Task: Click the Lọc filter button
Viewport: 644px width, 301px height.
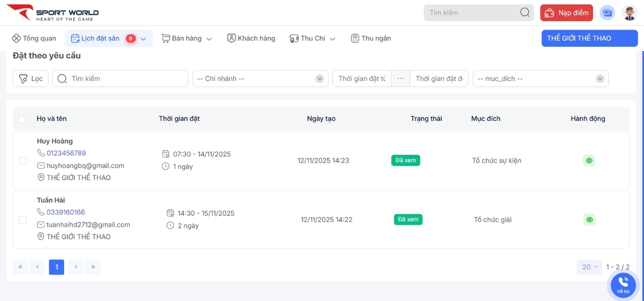Action: (x=31, y=79)
